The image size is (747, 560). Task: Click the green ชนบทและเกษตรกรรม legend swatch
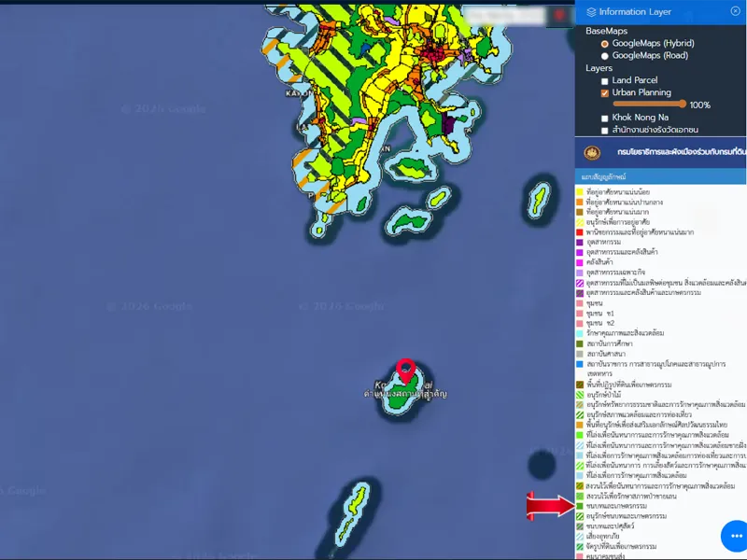pos(580,506)
